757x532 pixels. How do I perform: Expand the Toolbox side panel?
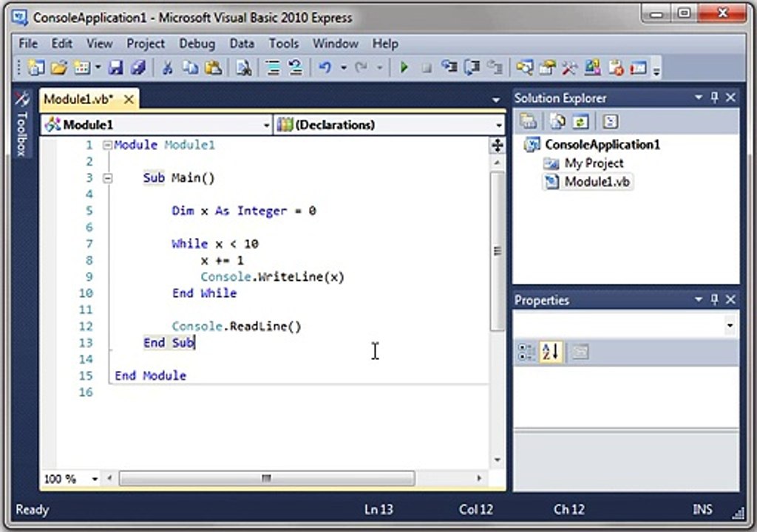(x=21, y=123)
